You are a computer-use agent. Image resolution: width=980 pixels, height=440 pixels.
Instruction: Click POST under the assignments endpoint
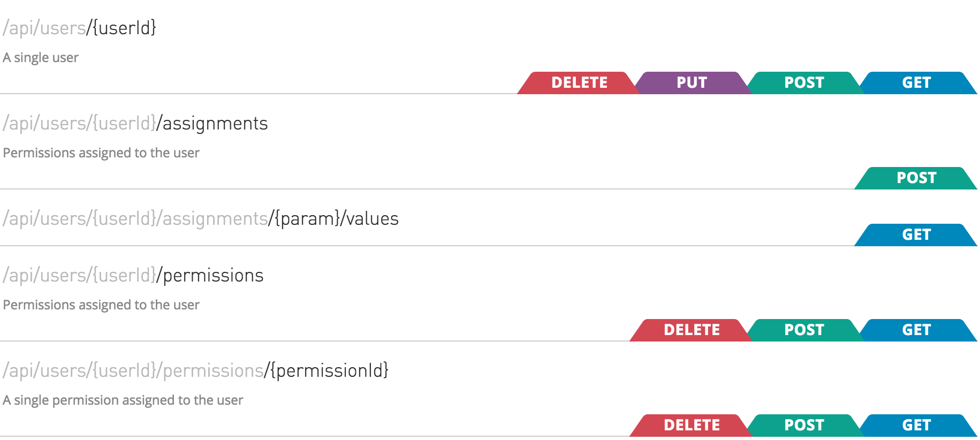(917, 178)
